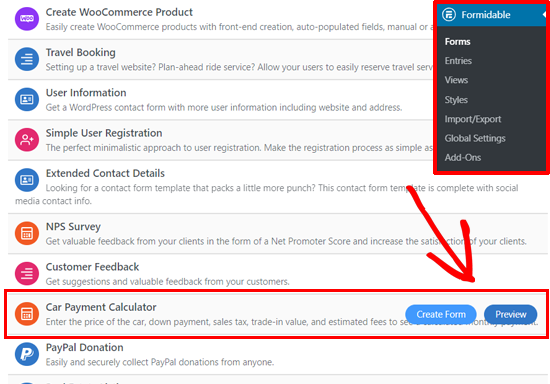The height and width of the screenshot is (384, 550).
Task: Select the Car Payment Calculator orange icon
Action: point(27,314)
